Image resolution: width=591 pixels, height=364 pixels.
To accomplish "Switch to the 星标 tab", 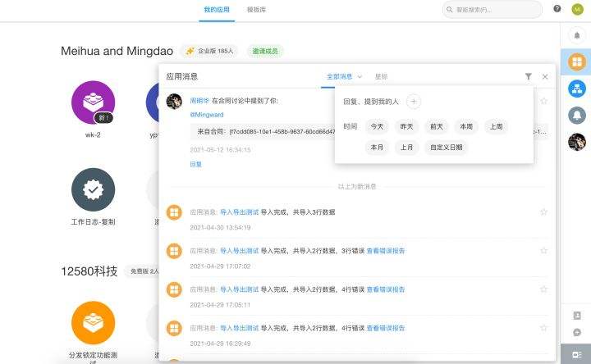I will [381, 76].
